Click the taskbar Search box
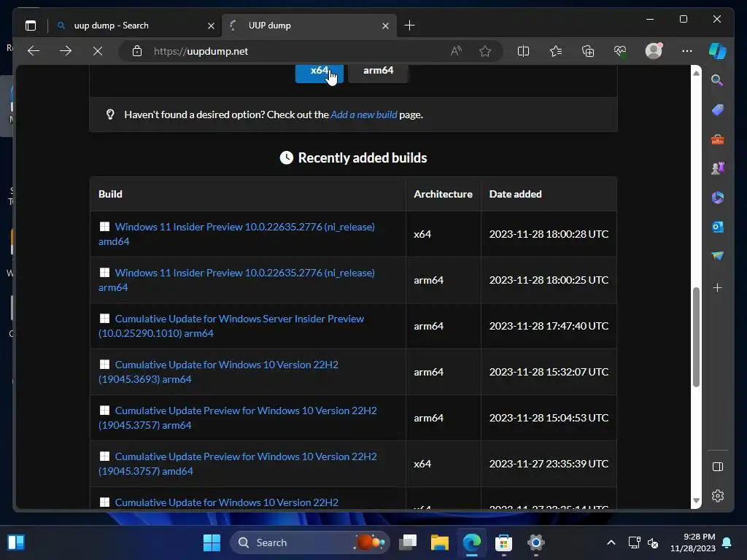The width and height of the screenshot is (747, 560). pos(309,542)
